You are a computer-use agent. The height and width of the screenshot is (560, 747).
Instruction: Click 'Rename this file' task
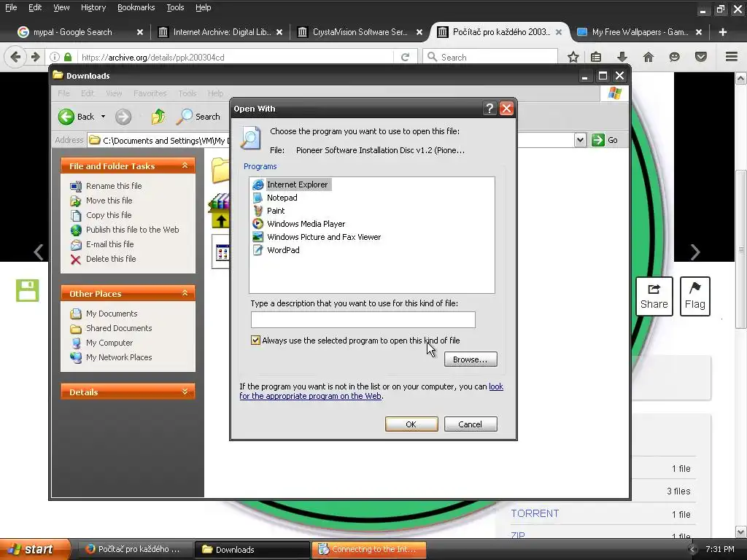pyautogui.click(x=113, y=186)
